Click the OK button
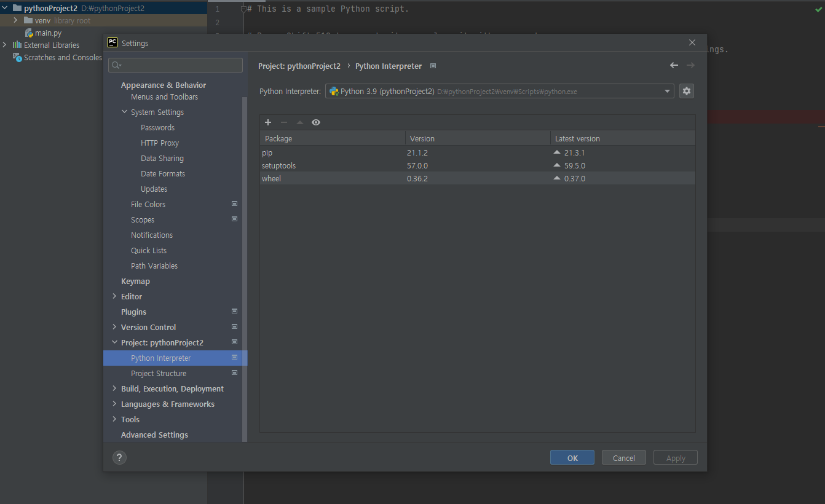Viewport: 825px width, 504px height. tap(572, 458)
